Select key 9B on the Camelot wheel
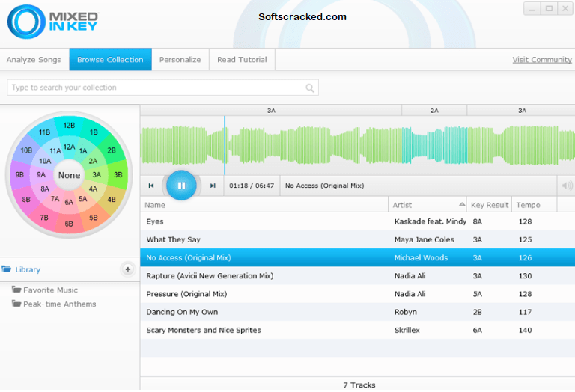575x392 pixels. (19, 175)
